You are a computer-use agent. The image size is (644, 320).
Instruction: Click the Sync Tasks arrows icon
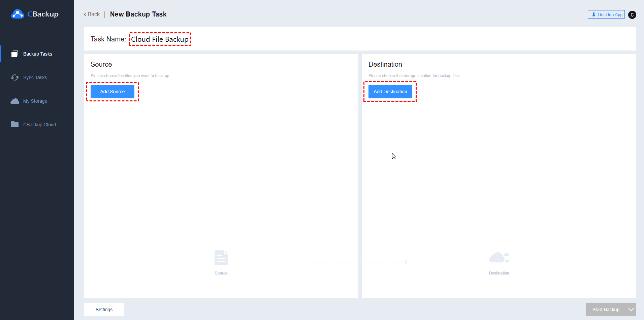tap(15, 77)
